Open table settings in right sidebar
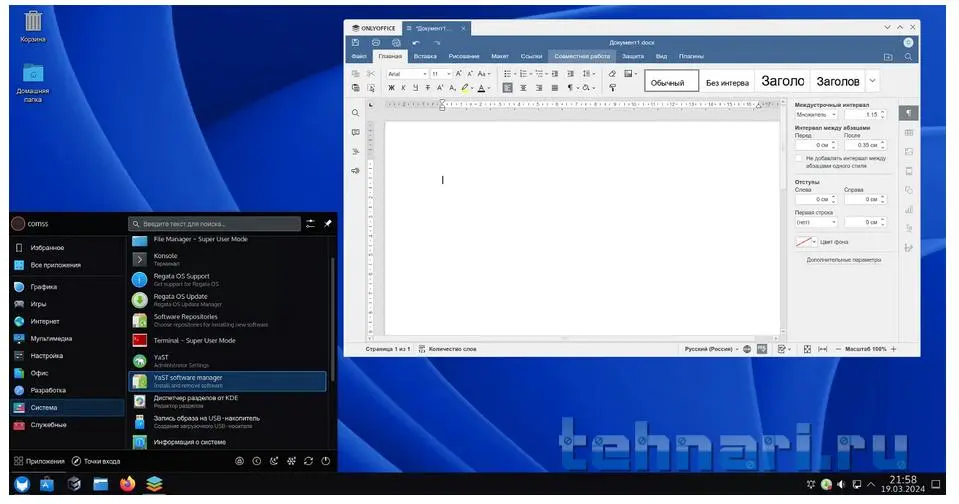959x504 pixels. pyautogui.click(x=908, y=133)
